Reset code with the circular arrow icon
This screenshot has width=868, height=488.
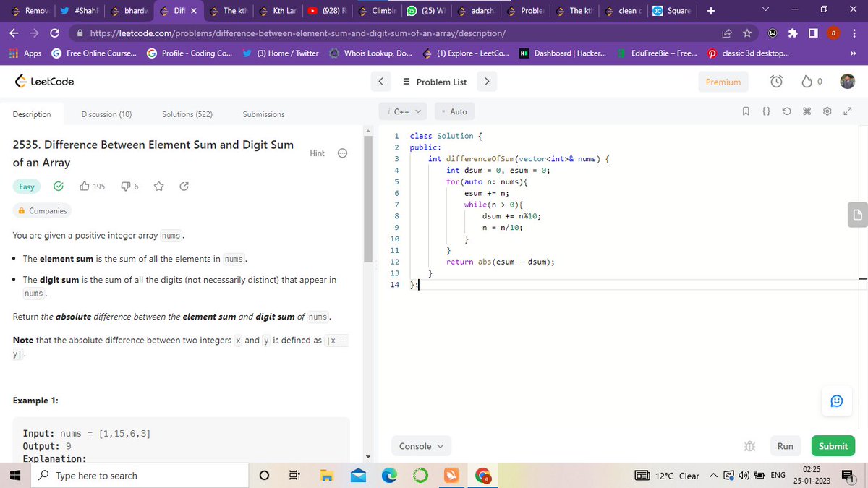point(786,112)
